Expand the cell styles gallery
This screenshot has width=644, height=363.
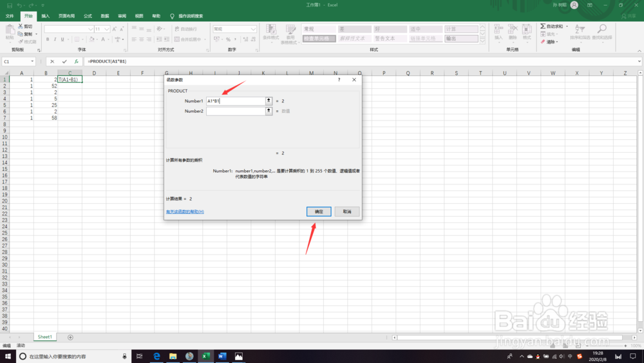coord(482,41)
